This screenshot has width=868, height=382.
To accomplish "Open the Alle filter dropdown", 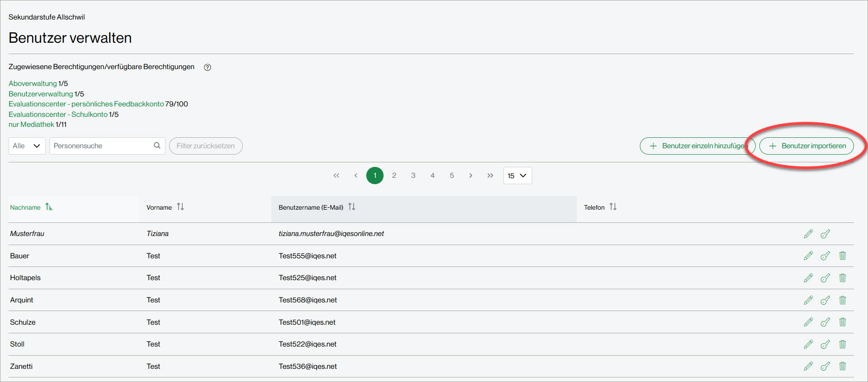I will click(27, 146).
